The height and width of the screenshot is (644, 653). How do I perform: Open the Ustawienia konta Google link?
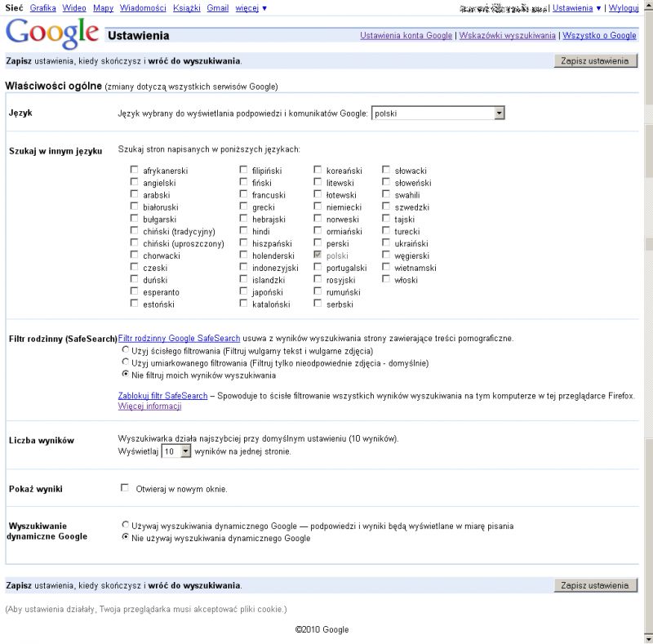pos(406,35)
